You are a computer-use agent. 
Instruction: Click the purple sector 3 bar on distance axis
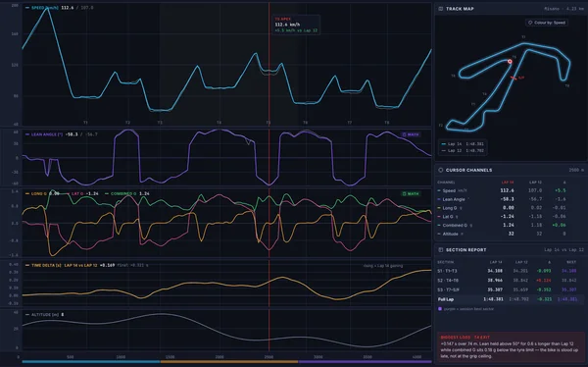click(366, 362)
